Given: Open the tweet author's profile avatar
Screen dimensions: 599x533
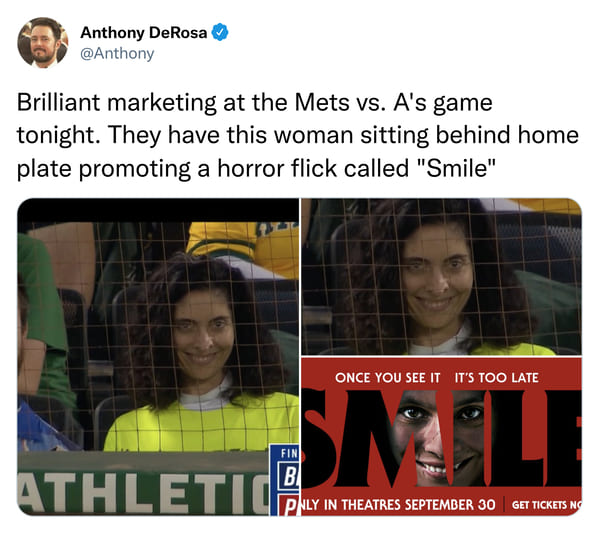Looking at the screenshot, I should coord(43,42).
